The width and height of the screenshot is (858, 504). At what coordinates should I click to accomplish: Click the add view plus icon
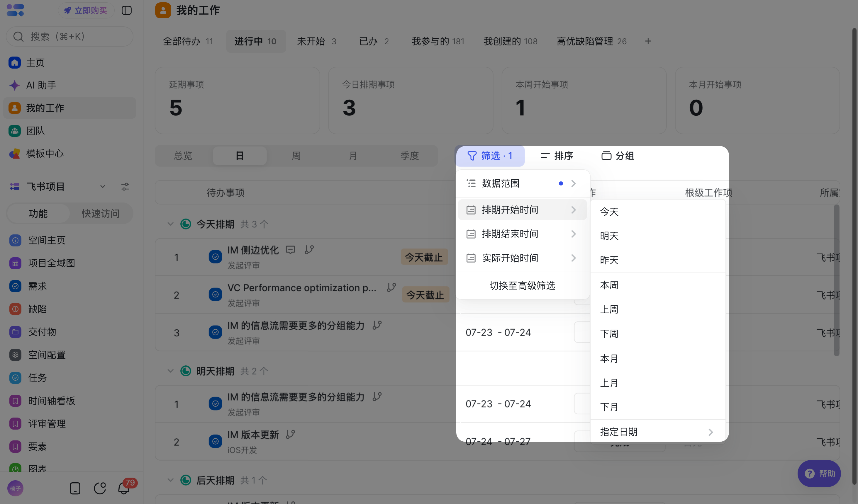click(x=648, y=41)
